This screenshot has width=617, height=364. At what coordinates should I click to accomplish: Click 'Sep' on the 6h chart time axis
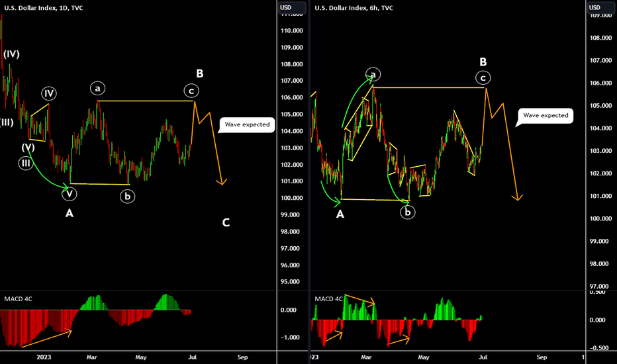pos(542,357)
